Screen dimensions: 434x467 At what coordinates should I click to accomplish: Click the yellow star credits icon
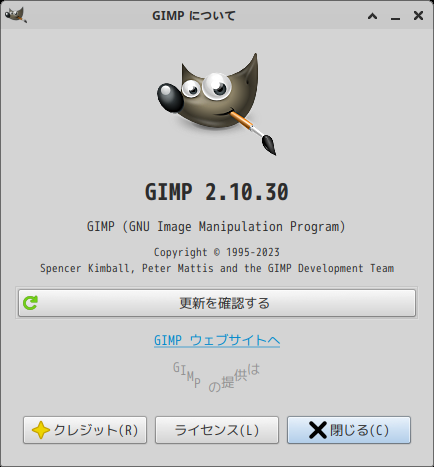[x=41, y=430]
